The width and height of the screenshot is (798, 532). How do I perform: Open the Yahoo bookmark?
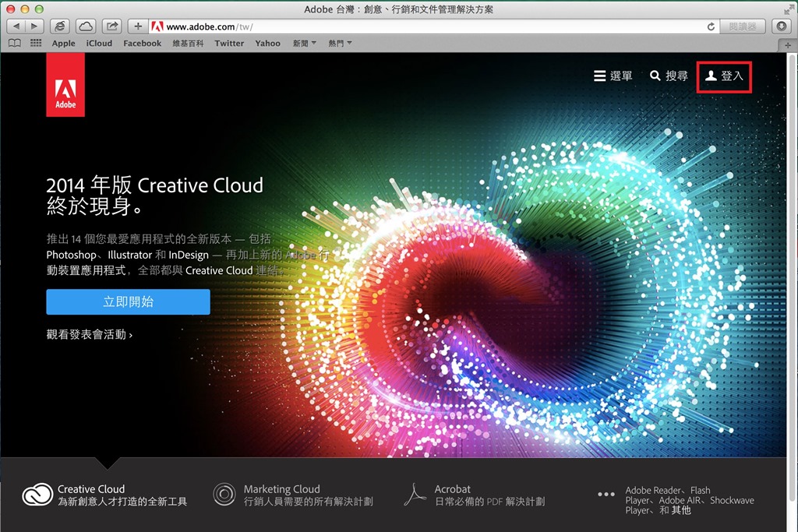[x=268, y=44]
